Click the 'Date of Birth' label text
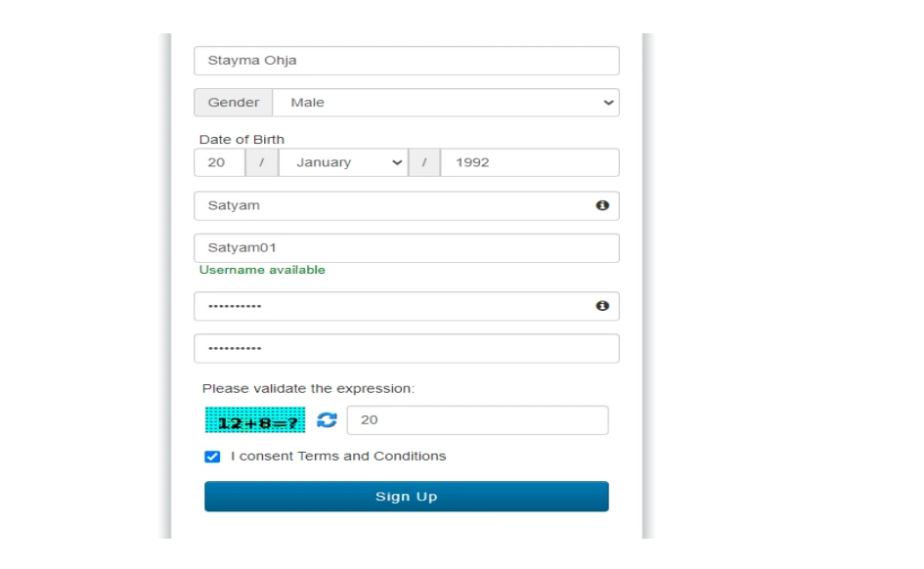This screenshot has width=924, height=569. point(243,139)
